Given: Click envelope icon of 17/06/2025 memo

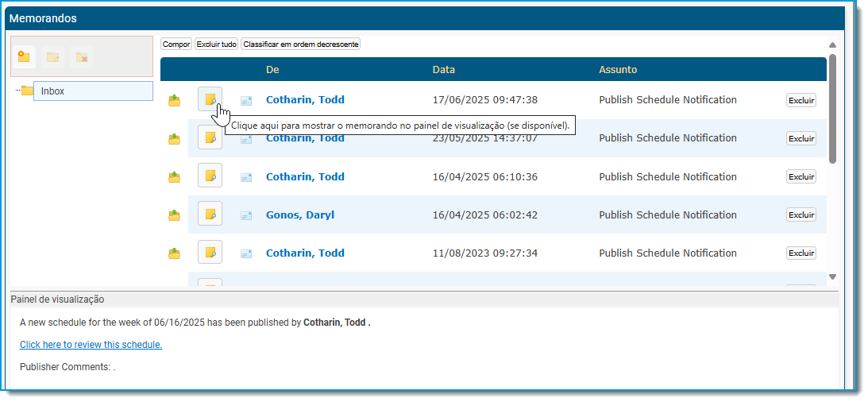Looking at the screenshot, I should coord(246,101).
